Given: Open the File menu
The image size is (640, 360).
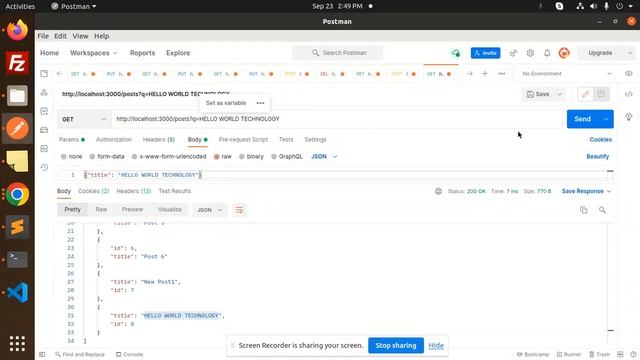Looking at the screenshot, I should [43, 36].
